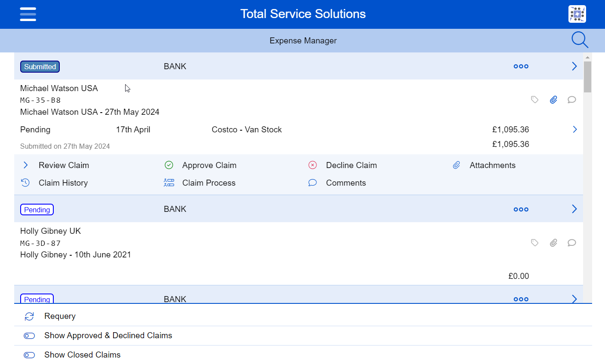Screen dimensions: 605x364
Task: Click tag icon for Michael Watson claim
Action: [x=534, y=100]
